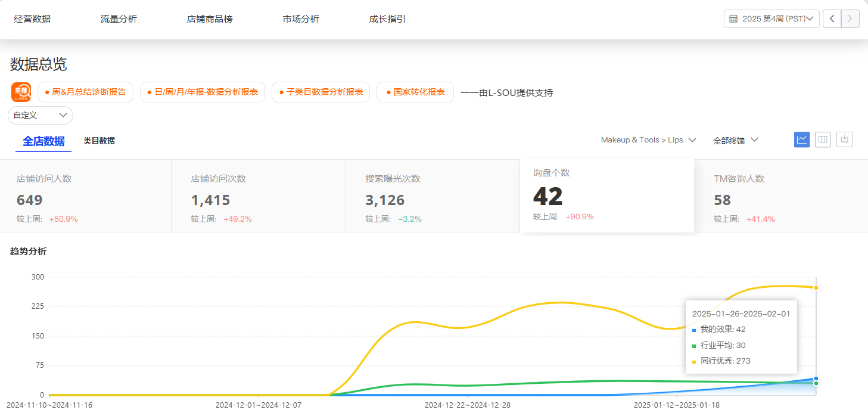Go to previous week arrow
Viewport: 868px width, 416px height.
pyautogui.click(x=832, y=19)
